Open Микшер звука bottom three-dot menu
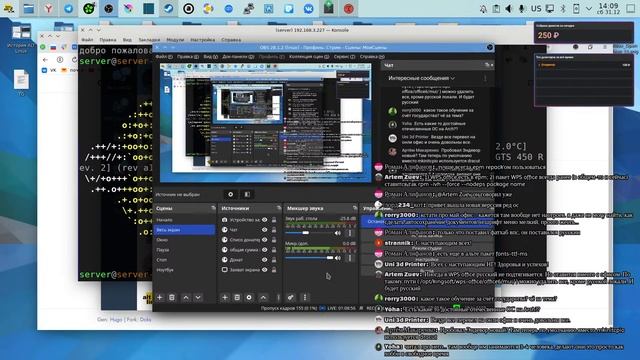 [304, 298]
